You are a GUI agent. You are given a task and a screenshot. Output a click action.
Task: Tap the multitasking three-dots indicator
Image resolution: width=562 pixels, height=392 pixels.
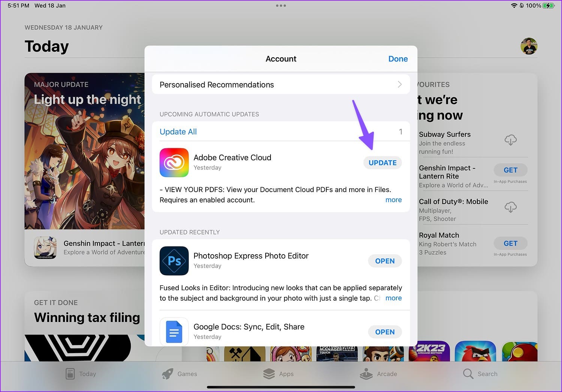[x=281, y=6]
